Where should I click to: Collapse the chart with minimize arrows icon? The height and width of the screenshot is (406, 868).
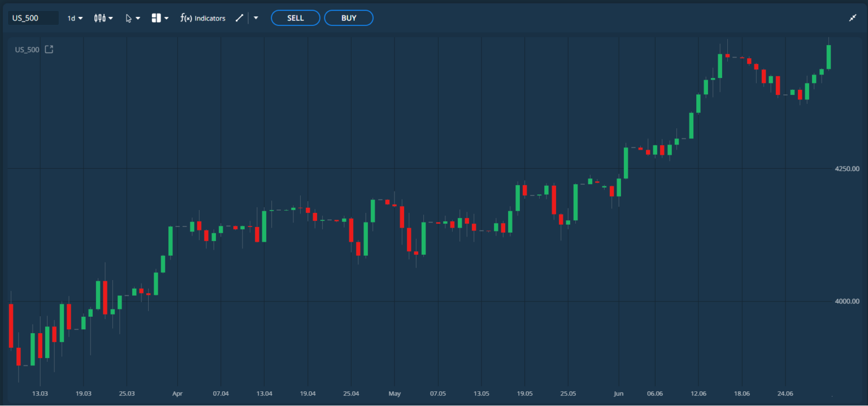853,18
